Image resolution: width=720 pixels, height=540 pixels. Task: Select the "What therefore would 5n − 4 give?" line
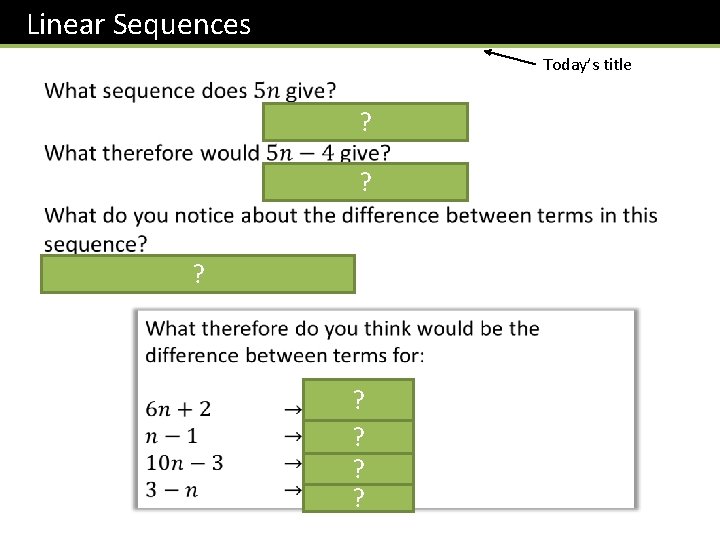[x=218, y=153]
